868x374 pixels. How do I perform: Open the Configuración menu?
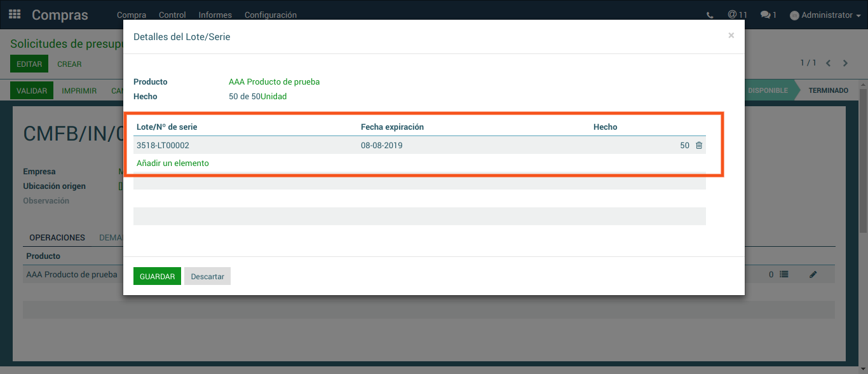[x=270, y=15]
